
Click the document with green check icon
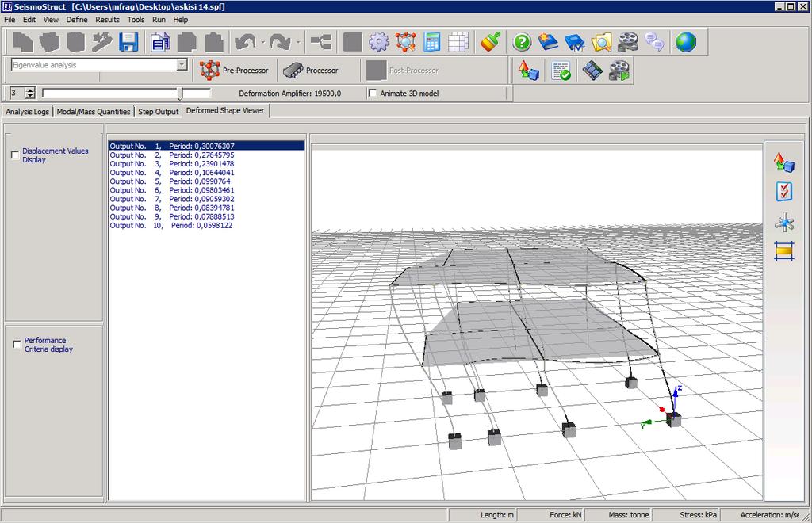pyautogui.click(x=561, y=71)
